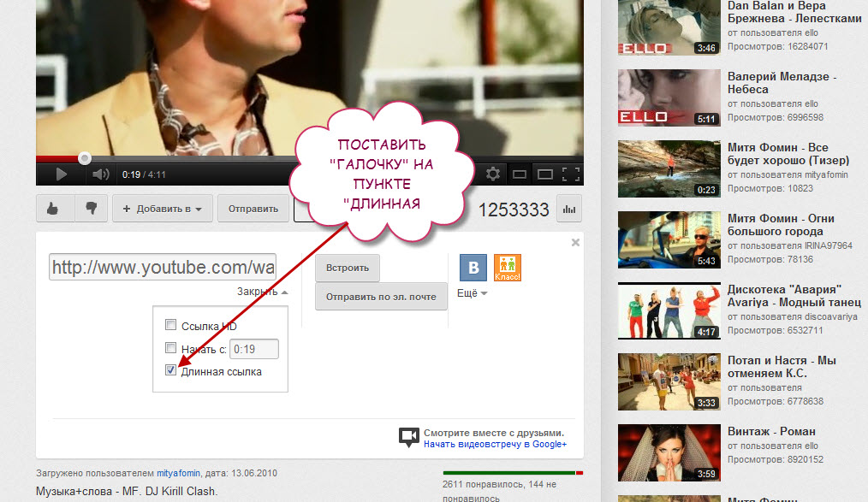Enter fullscreen mode icon
The height and width of the screenshot is (502, 868).
point(571,174)
